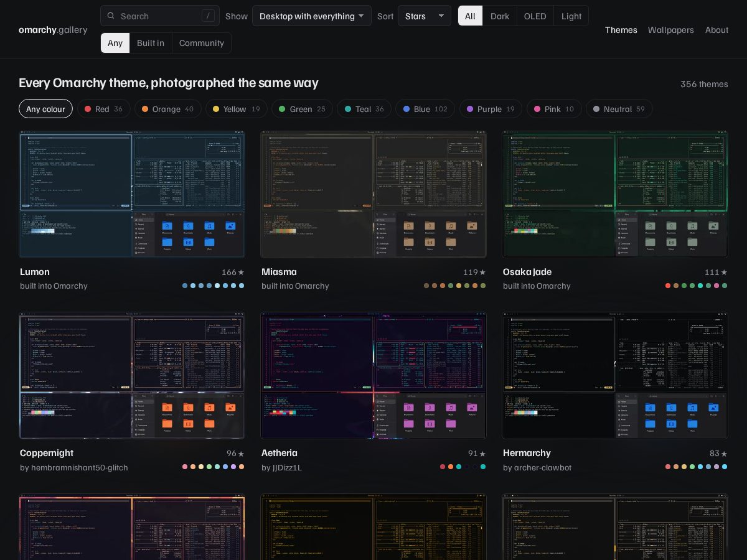Click 'built into Omarchy' under Osaka Jade

[x=537, y=286]
